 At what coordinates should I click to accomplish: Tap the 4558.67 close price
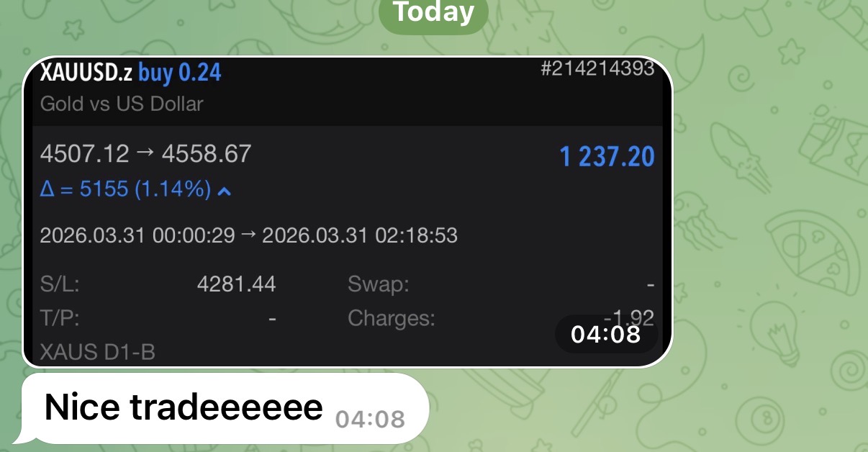click(x=206, y=153)
